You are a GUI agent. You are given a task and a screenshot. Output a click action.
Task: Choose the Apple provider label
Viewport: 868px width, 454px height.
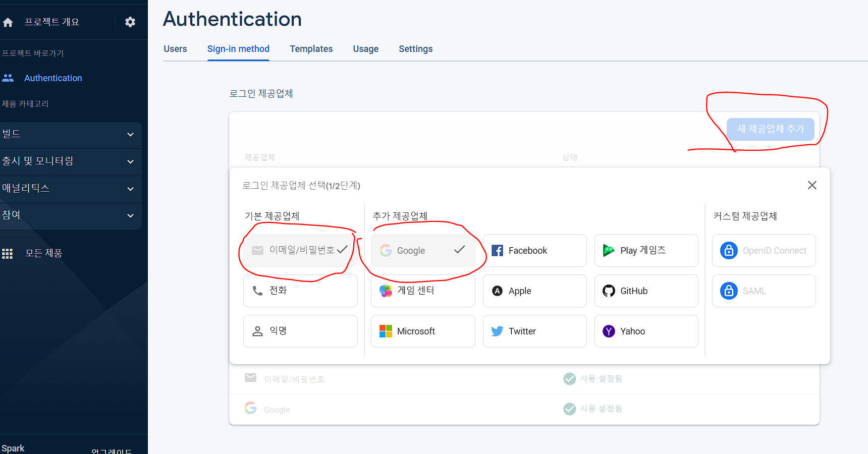tap(520, 291)
